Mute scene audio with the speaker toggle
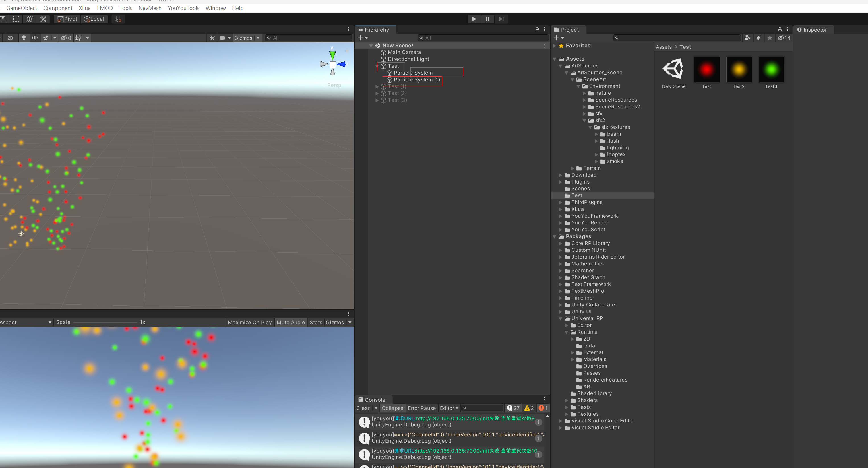The height and width of the screenshot is (468, 868). [35, 38]
